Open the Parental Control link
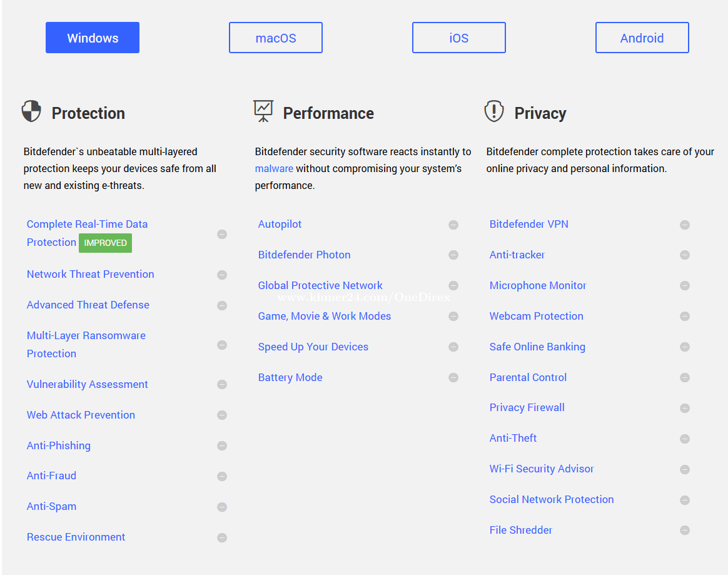The image size is (728, 575). 528,377
